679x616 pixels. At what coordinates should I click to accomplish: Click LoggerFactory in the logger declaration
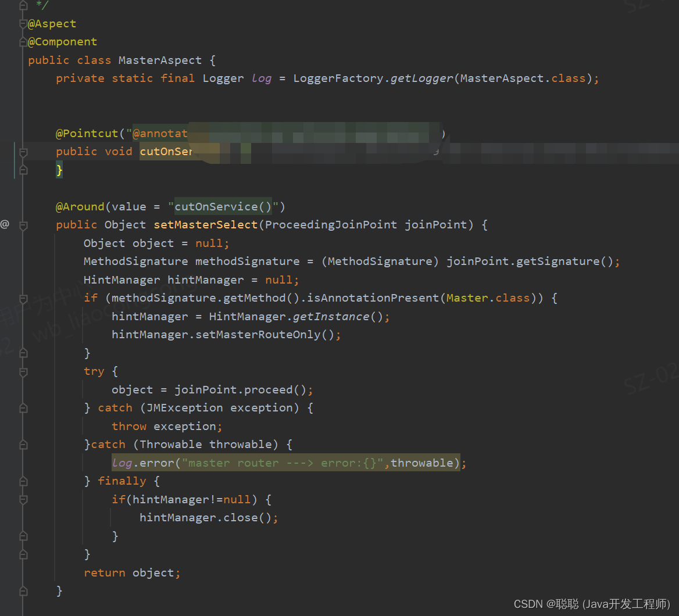338,78
